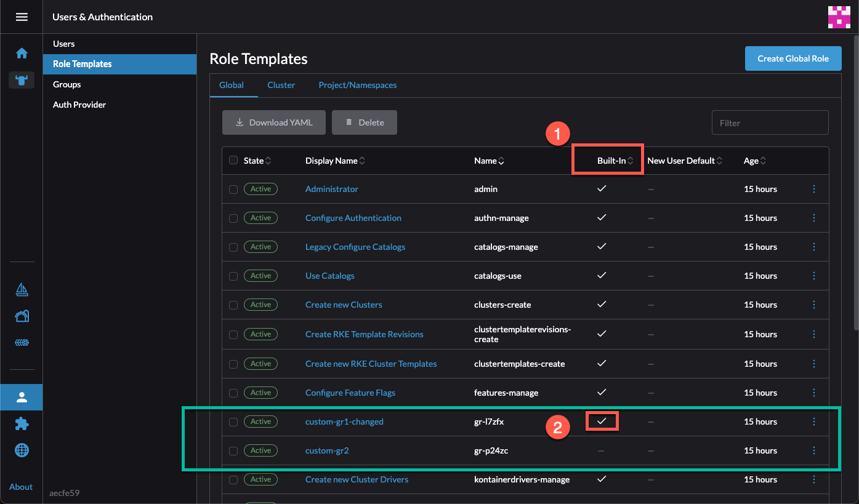This screenshot has width=859, height=504.
Task: Click the cluster tools sidebar icon
Action: [x=22, y=343]
